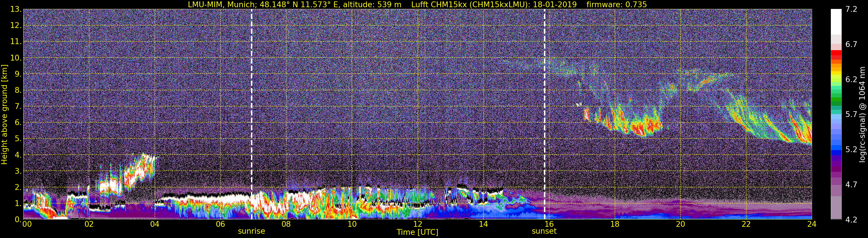Select the 'Time [UTC]' axis title
The image size is (868, 238).
coord(417,232)
